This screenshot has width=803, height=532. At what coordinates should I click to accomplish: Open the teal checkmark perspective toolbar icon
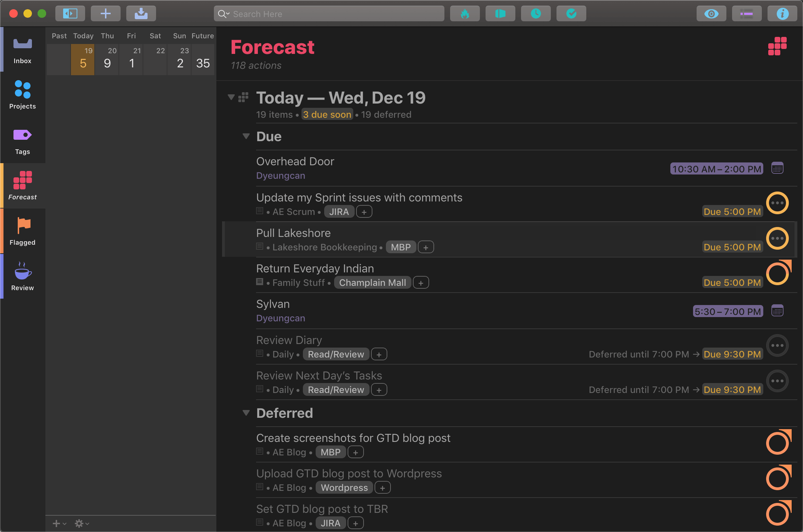[x=571, y=13]
